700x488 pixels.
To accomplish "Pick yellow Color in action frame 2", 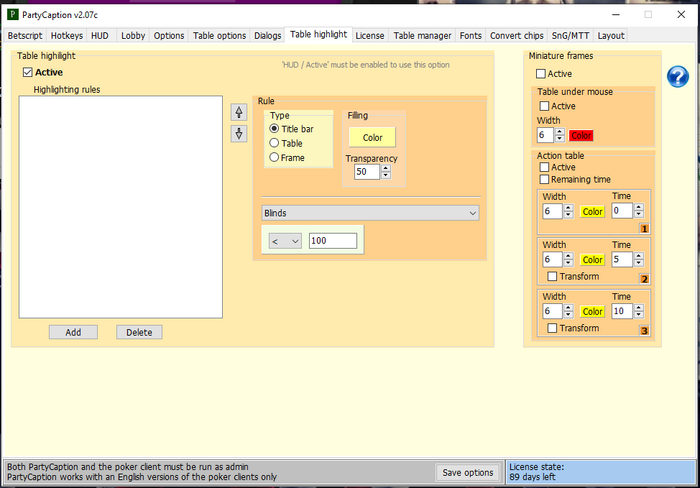I will point(592,260).
